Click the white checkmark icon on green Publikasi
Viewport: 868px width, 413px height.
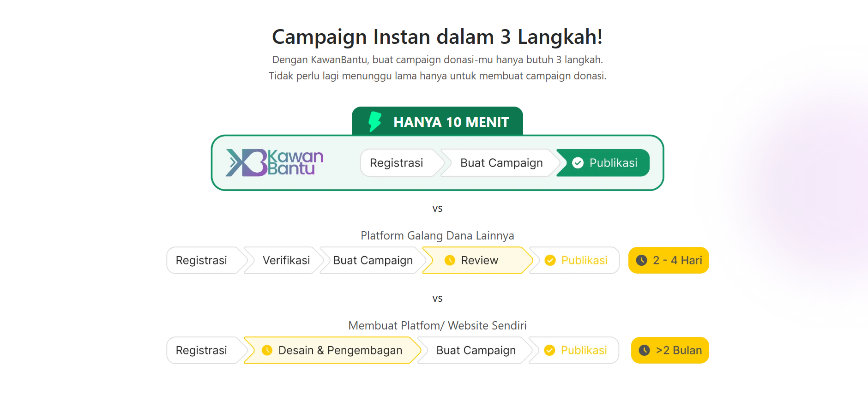(x=578, y=163)
